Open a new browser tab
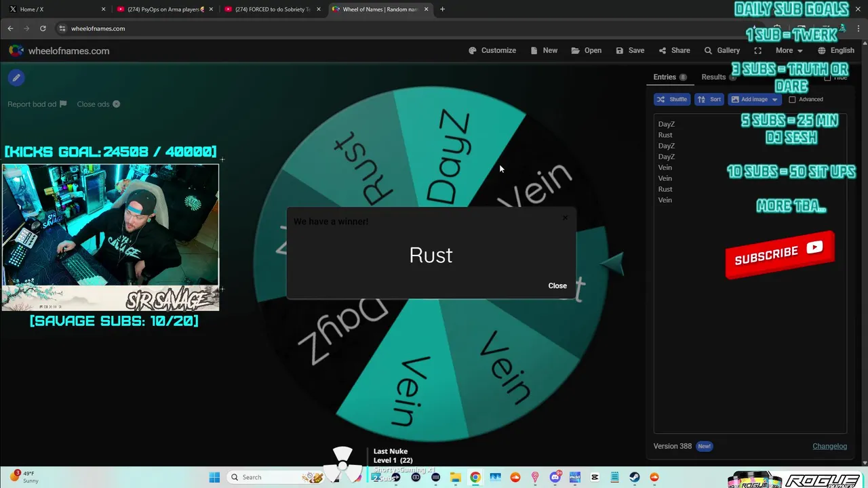The image size is (868, 488). [442, 9]
